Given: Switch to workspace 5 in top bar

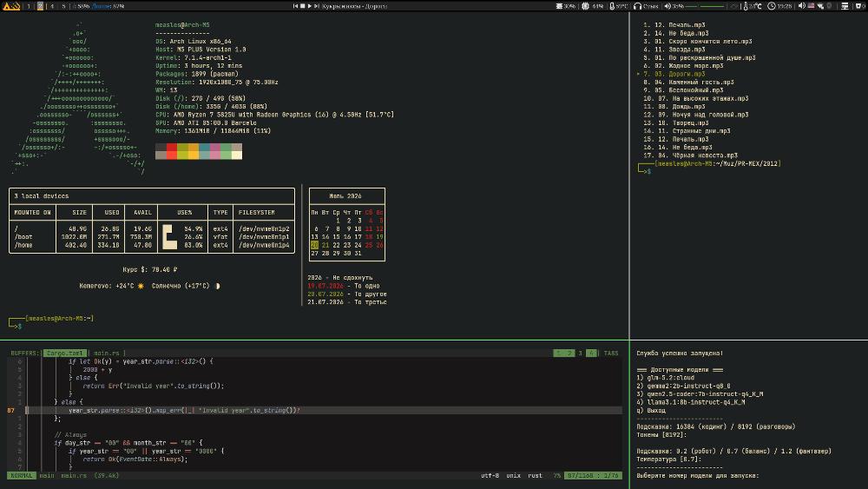Looking at the screenshot, I should (x=63, y=6).
